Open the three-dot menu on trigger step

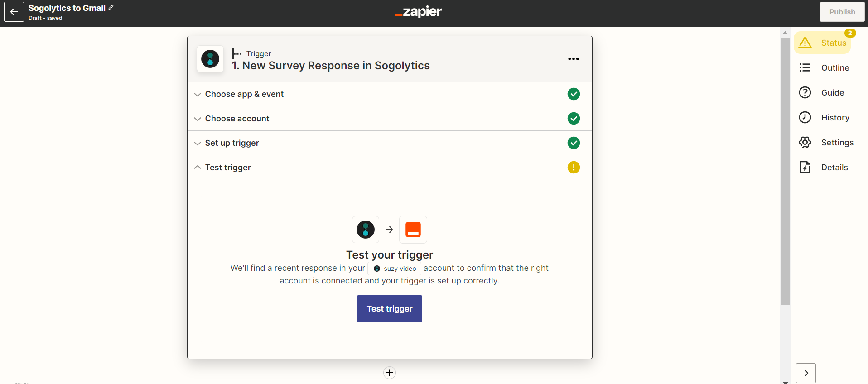[573, 59]
